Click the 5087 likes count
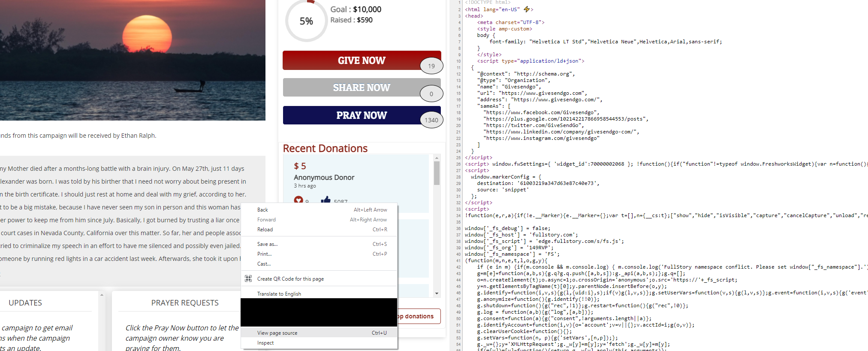 (341, 201)
